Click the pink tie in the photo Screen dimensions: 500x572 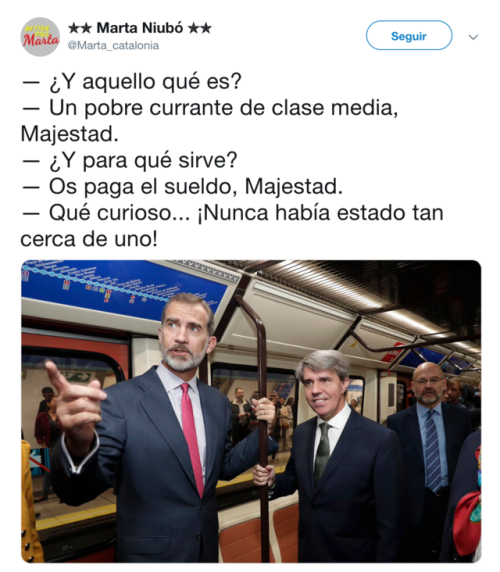pos(193,440)
